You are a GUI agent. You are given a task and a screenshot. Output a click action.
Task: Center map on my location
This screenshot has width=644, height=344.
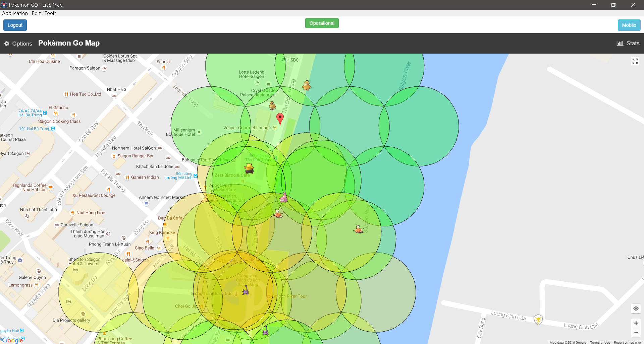pos(636,308)
